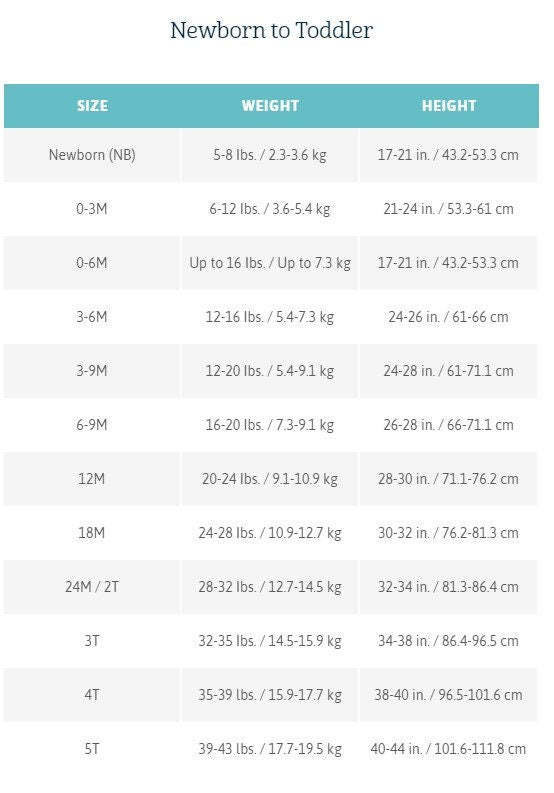The height and width of the screenshot is (793, 554).
Task: Select the Up to 16 lbs. weight cell
Action: pos(270,262)
